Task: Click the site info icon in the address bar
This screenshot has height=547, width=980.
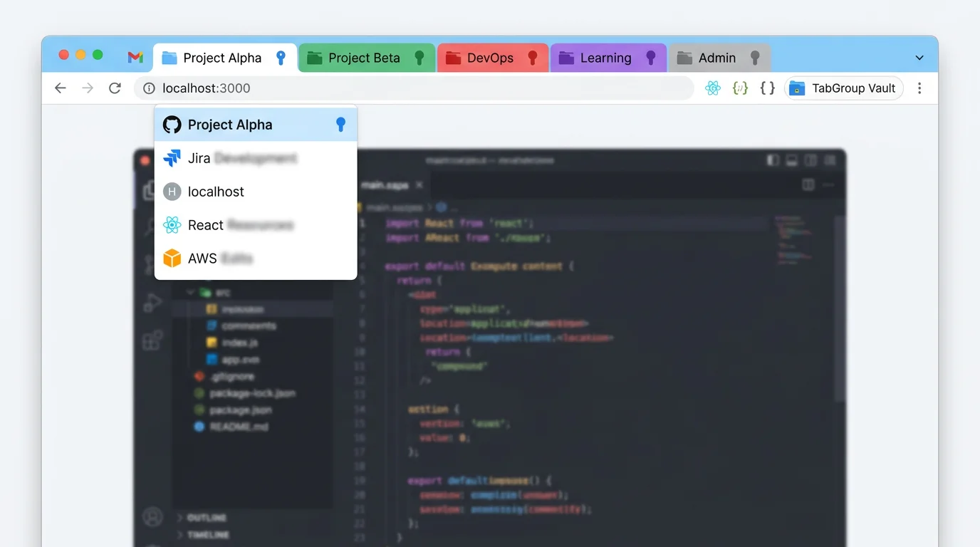Action: (x=148, y=88)
